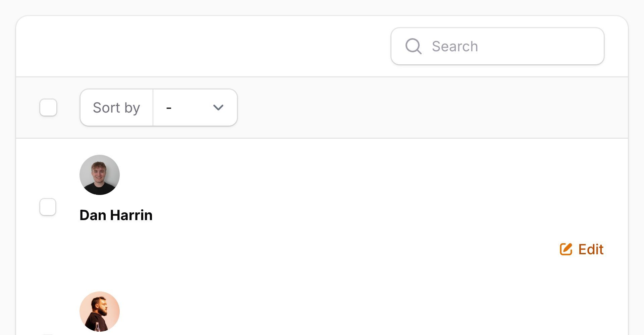Screen dimensions: 644x335
Task: Open the record named Dan Harrin
Action: click(x=116, y=215)
